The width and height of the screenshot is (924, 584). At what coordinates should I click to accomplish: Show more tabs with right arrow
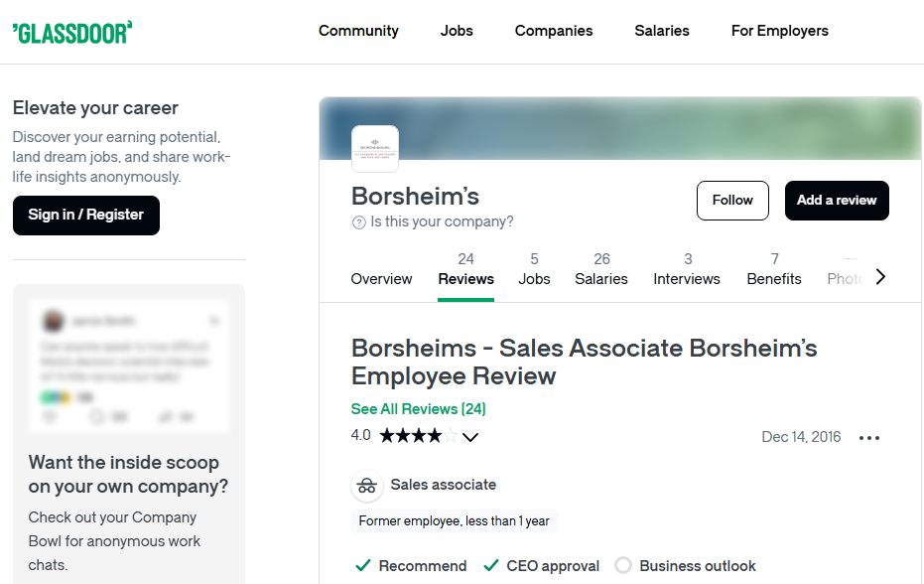880,277
